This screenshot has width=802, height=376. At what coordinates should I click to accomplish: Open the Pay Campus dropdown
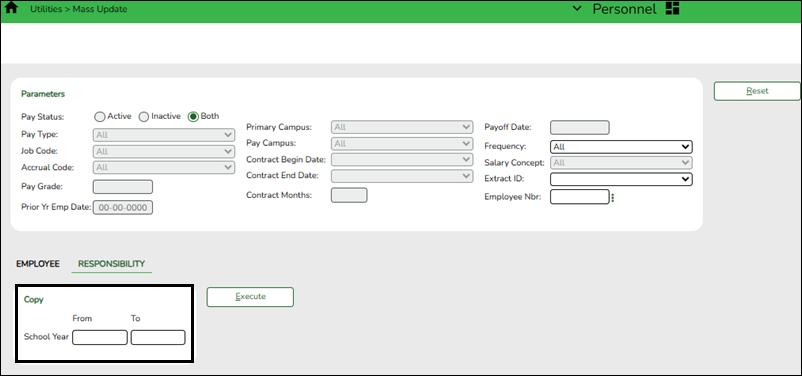(x=402, y=144)
